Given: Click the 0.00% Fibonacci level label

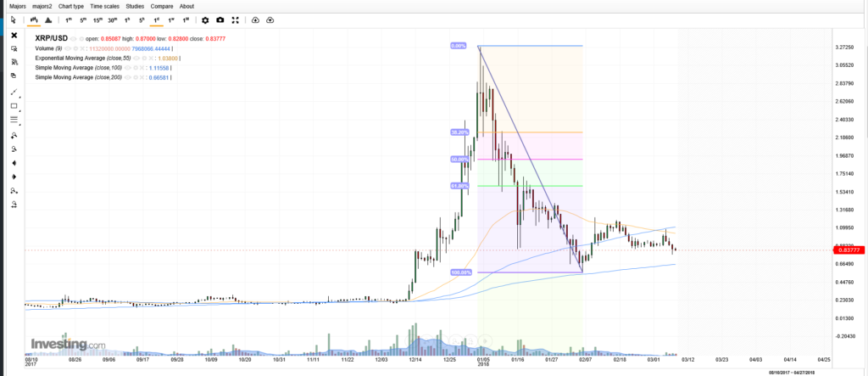Looking at the screenshot, I should pos(459,46).
